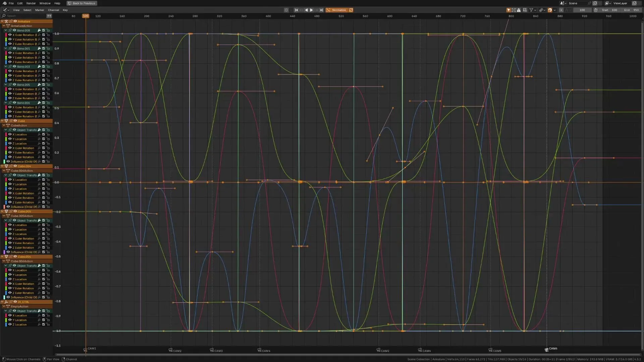Open the Scene browse dropdown
This screenshot has height=362, width=644.
pos(563,3)
